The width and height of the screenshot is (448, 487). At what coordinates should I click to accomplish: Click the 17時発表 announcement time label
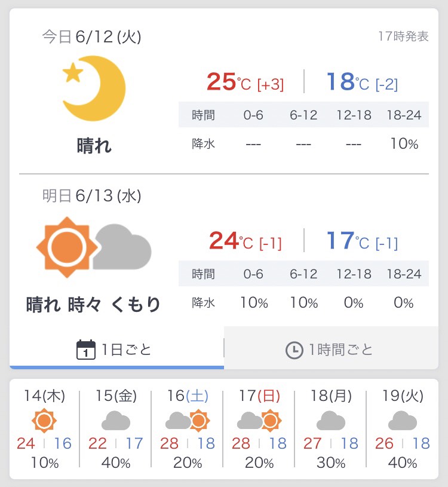click(x=403, y=36)
